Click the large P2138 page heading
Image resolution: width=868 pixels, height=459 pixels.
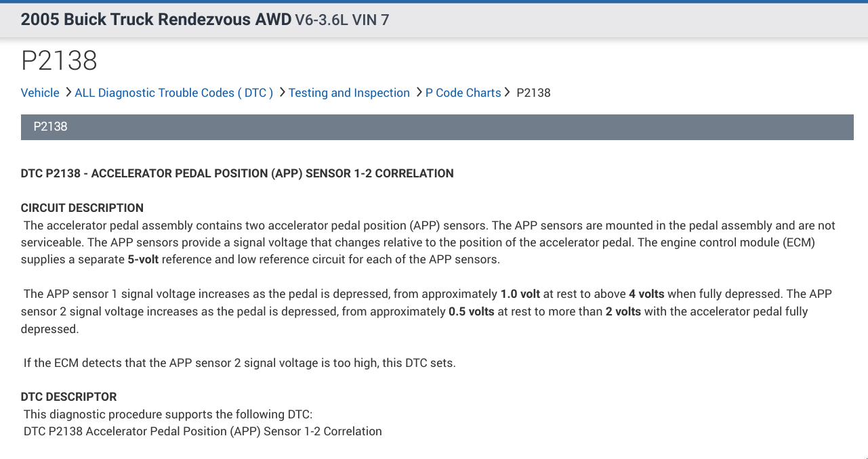tap(59, 60)
